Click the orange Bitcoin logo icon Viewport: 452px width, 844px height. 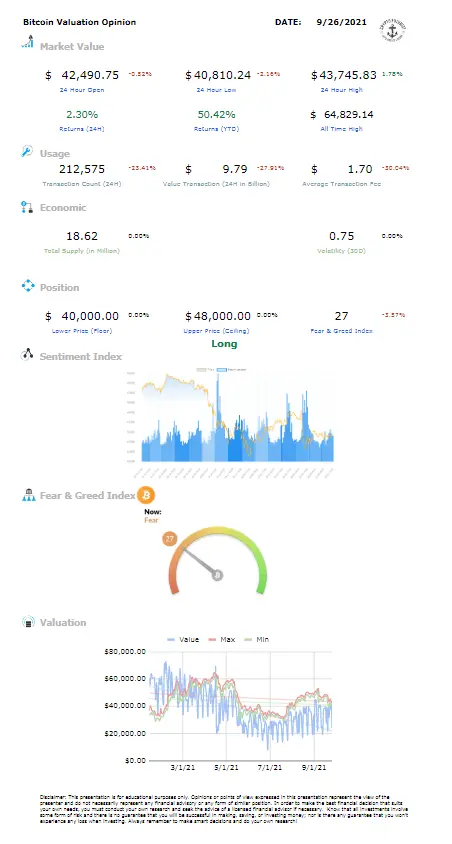point(146,494)
